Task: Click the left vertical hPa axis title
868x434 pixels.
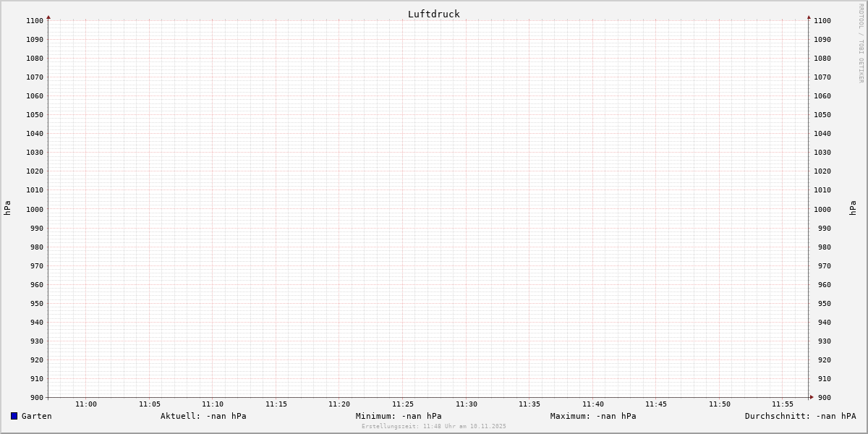Action: 7,208
